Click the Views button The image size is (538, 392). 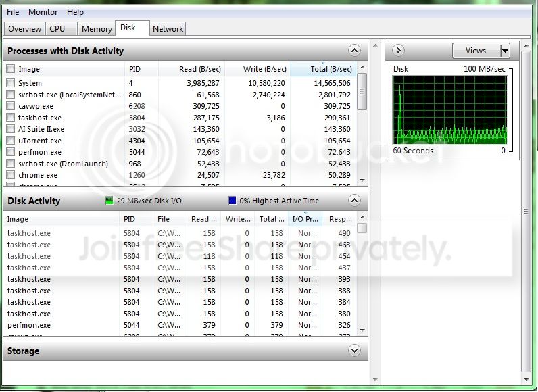coord(476,51)
